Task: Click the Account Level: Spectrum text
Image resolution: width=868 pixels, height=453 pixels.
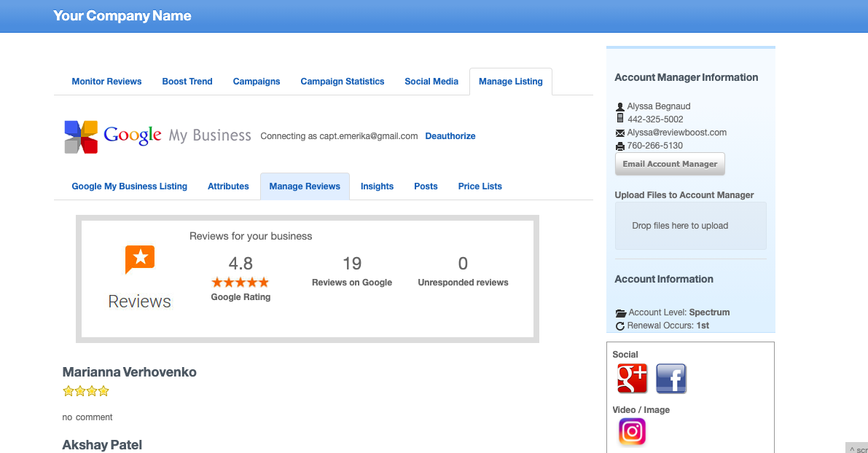Action: (x=679, y=312)
